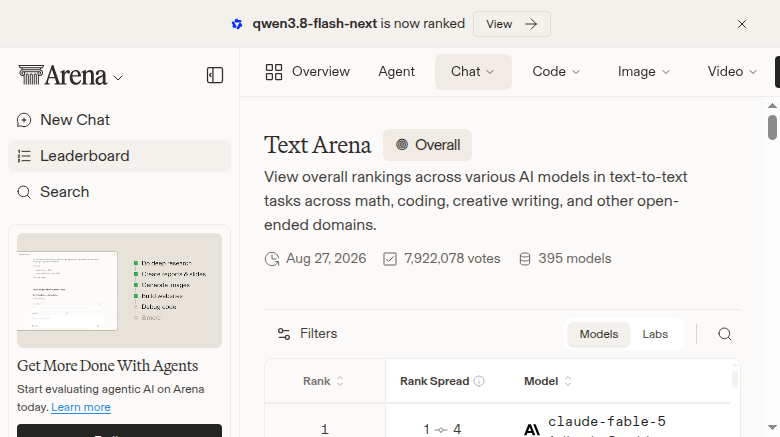Click the Rank Spread info icon
Viewport: 780px width, 437px height.
pyautogui.click(x=479, y=381)
